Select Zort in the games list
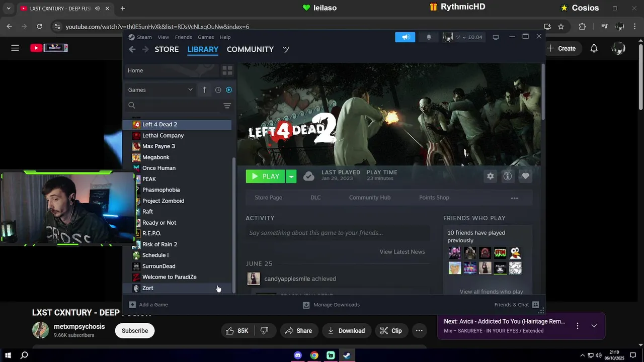 (178, 288)
